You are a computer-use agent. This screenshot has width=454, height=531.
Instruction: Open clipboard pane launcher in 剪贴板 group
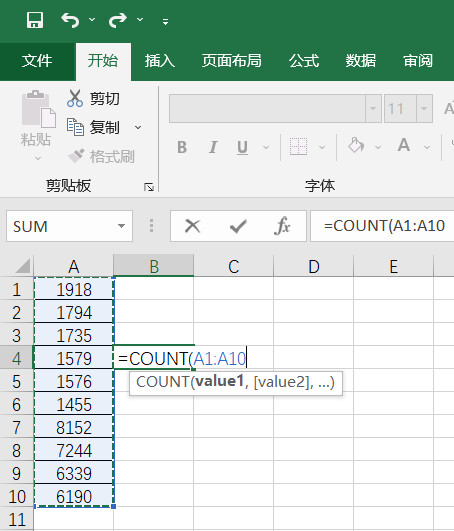[x=149, y=187]
